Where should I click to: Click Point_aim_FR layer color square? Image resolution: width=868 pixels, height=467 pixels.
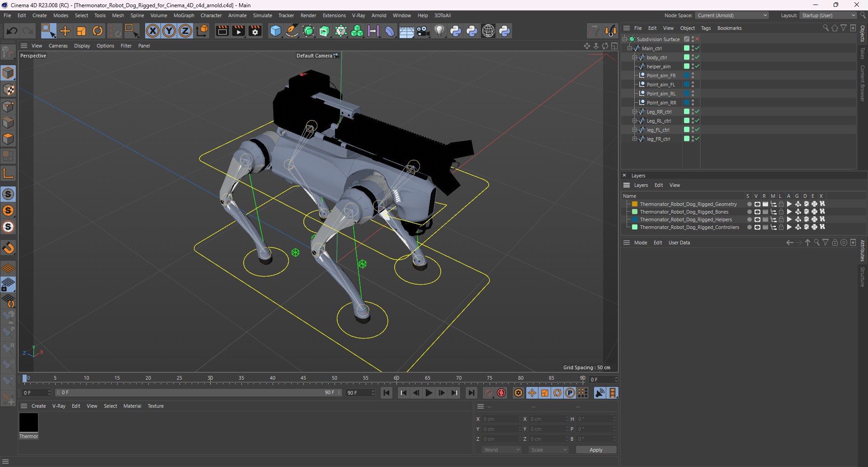tap(686, 76)
